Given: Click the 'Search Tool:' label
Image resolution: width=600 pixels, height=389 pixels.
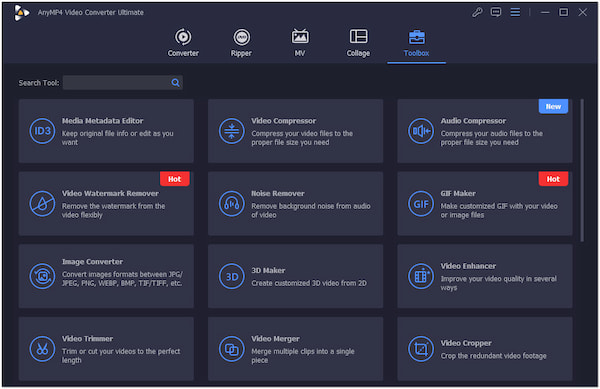Looking at the screenshot, I should coord(39,83).
